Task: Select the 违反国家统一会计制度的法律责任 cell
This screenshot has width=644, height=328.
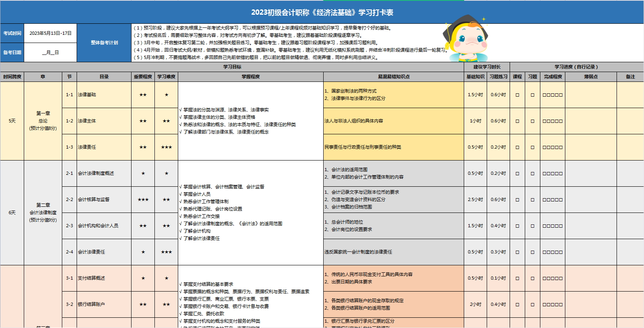Action: pos(394,252)
